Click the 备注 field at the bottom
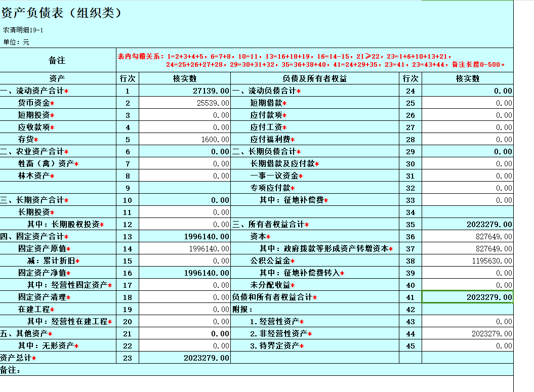534x392 pixels. point(257,370)
